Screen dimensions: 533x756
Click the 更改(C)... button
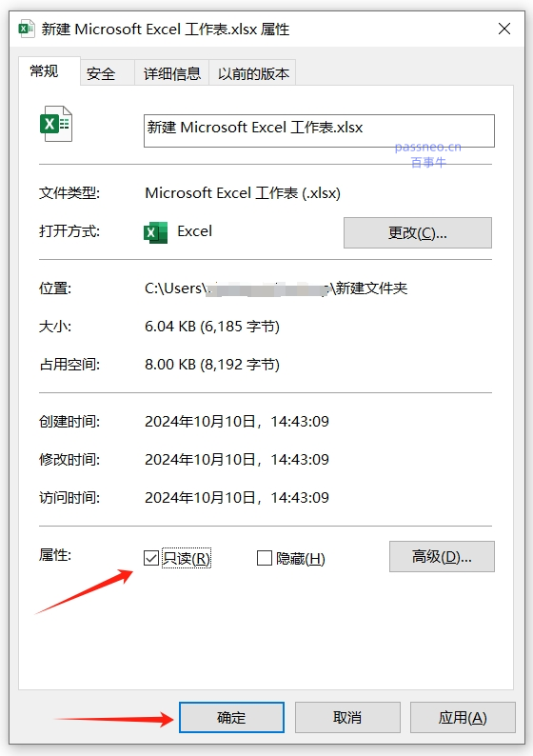pyautogui.click(x=417, y=233)
